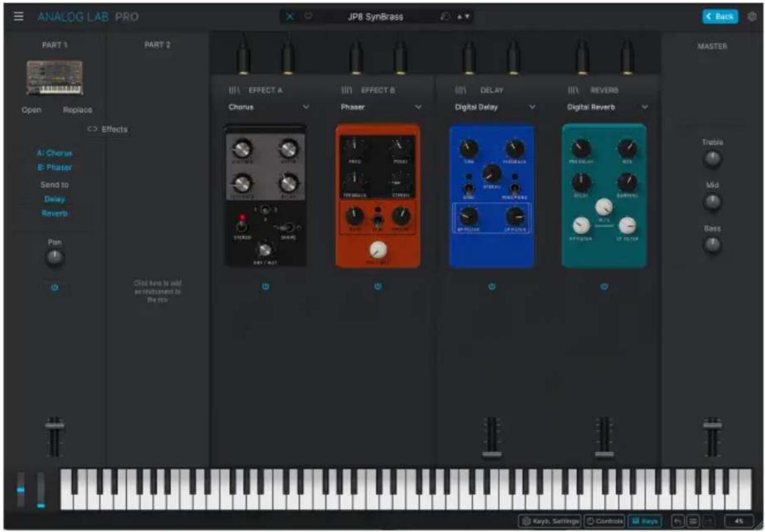Click the Reverb LP Filter white knob
This screenshot has width=765, height=532.
[x=627, y=226]
